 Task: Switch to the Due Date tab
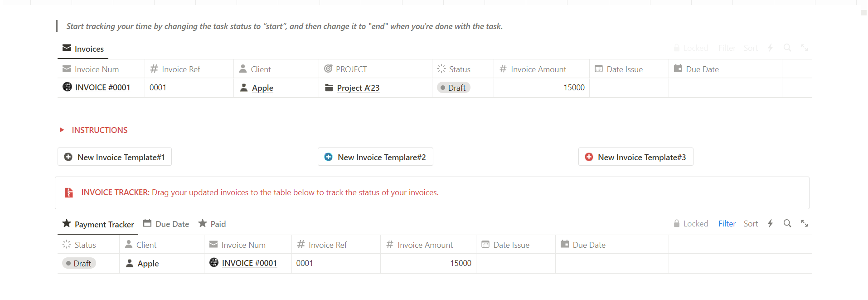point(166,223)
